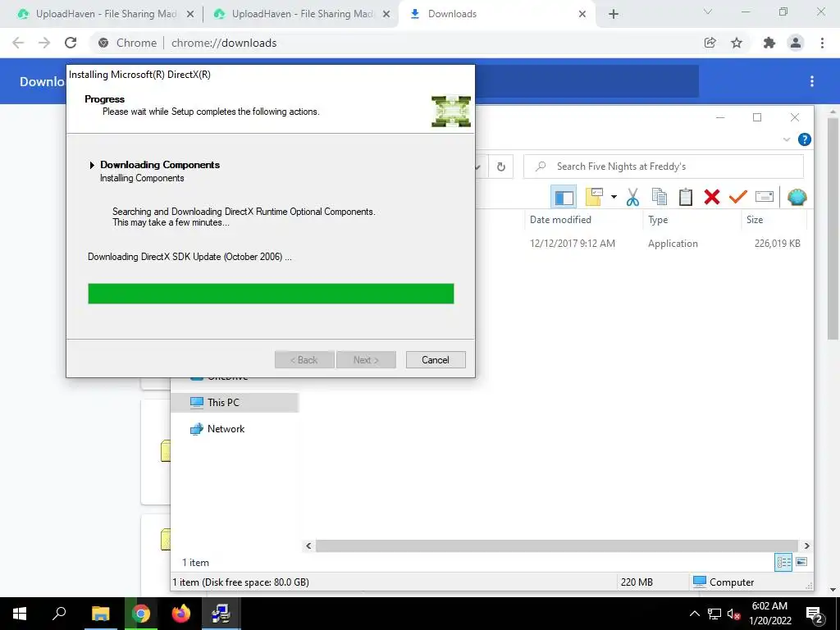Screen dimensions: 840x630
Task: Open the Windows Start menu
Action: pos(20,614)
